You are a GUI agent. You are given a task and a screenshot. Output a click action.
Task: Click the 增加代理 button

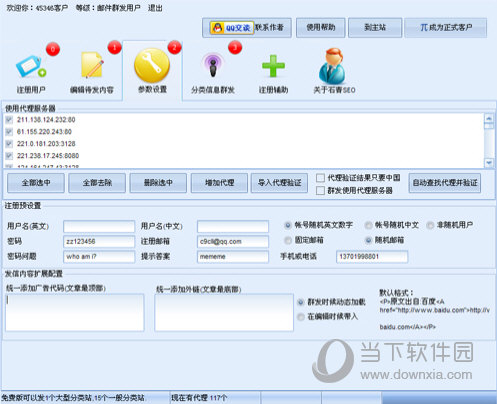tap(219, 183)
